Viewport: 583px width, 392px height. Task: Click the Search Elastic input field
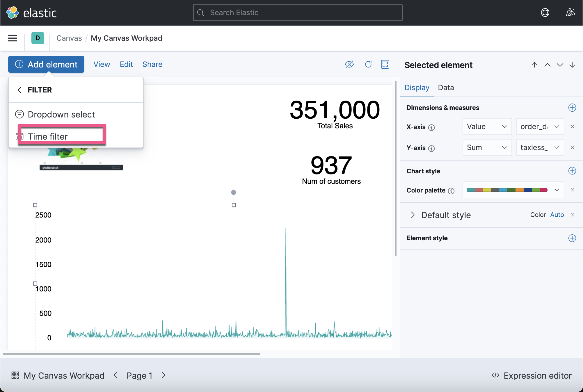point(297,13)
